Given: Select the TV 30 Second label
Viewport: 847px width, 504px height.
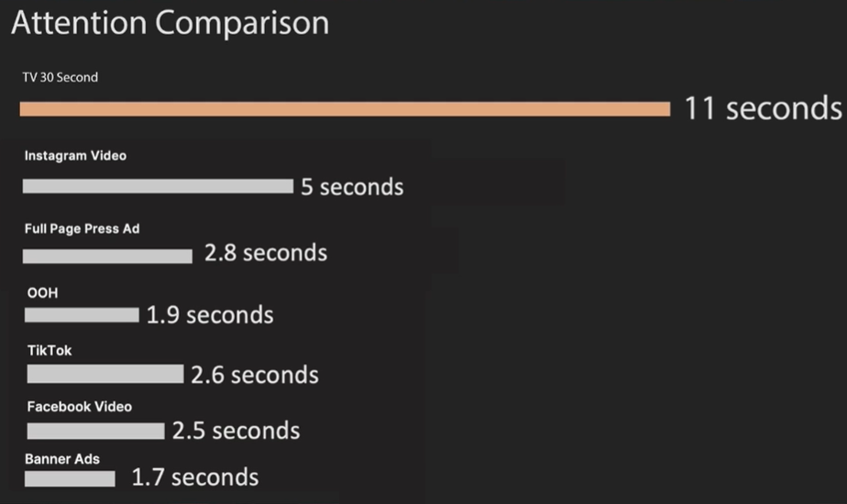Looking at the screenshot, I should click(x=60, y=78).
